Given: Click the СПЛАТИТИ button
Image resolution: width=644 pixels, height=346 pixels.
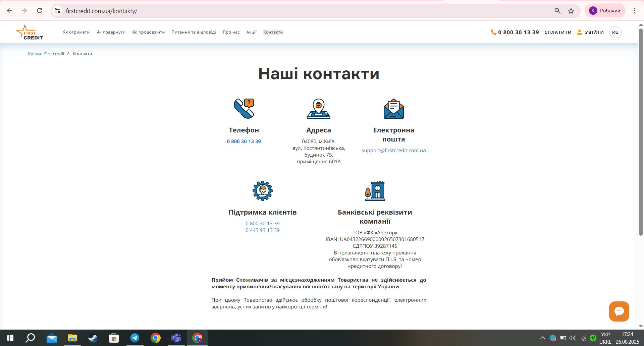Looking at the screenshot, I should point(558,32).
